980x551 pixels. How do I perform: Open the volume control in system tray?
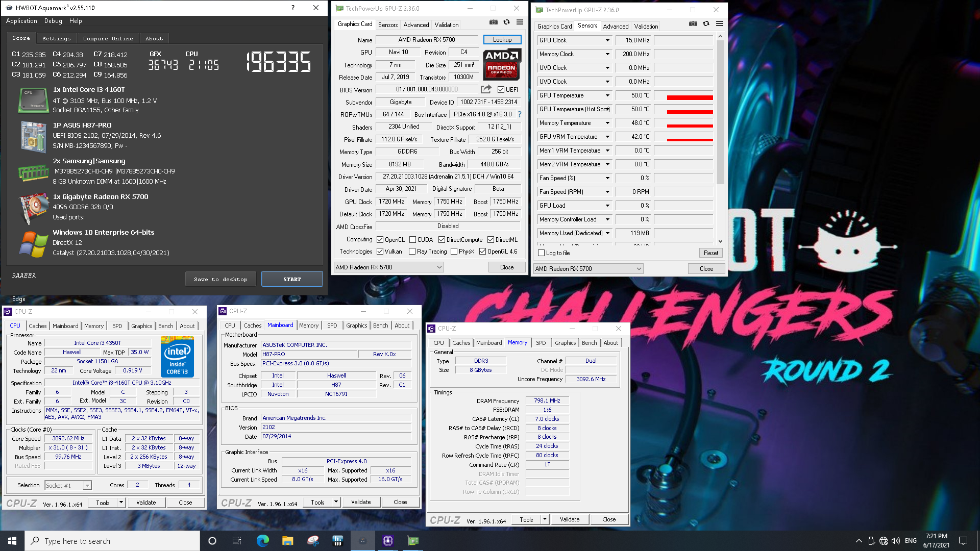[x=896, y=541]
